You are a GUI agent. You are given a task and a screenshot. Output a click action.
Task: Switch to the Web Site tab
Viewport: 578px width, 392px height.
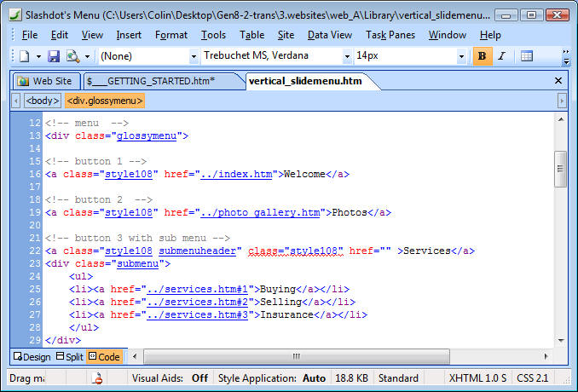click(46, 81)
